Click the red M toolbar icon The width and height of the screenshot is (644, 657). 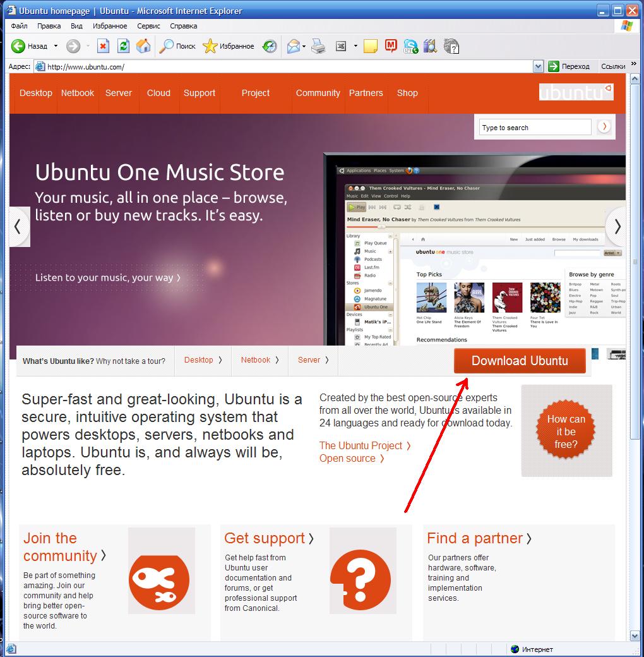pyautogui.click(x=391, y=45)
